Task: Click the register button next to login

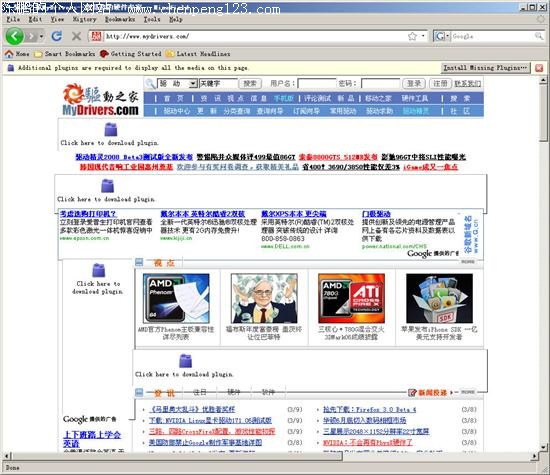Action: [440, 83]
